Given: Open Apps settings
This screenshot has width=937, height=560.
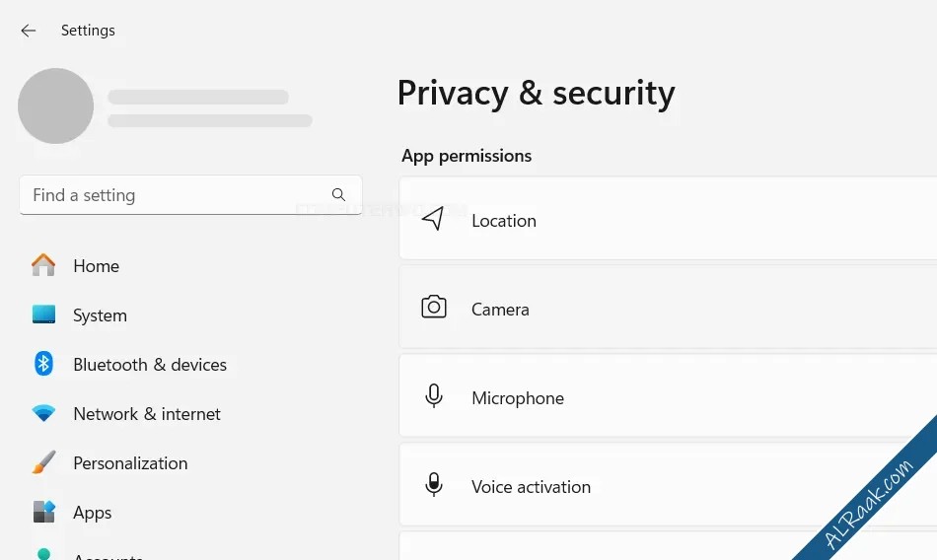Looking at the screenshot, I should point(92,513).
